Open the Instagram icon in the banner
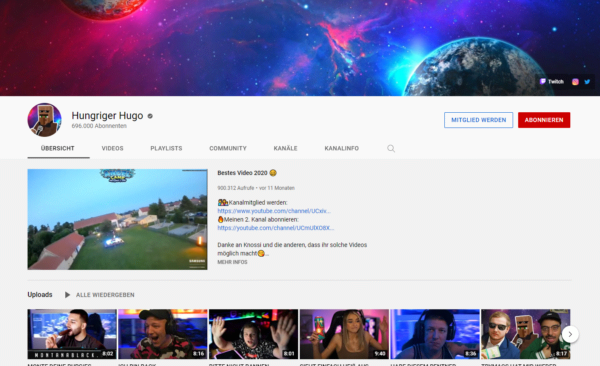The height and width of the screenshot is (366, 600). tap(575, 82)
